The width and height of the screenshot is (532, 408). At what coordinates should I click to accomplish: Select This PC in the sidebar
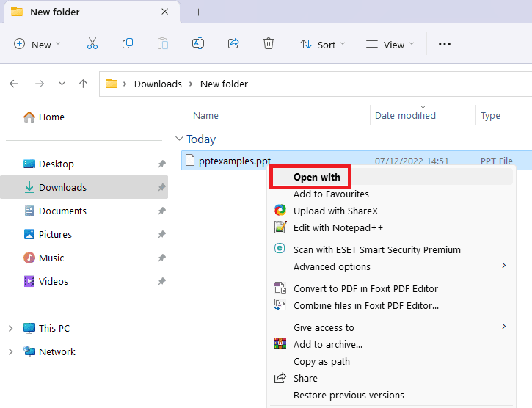click(x=84, y=328)
